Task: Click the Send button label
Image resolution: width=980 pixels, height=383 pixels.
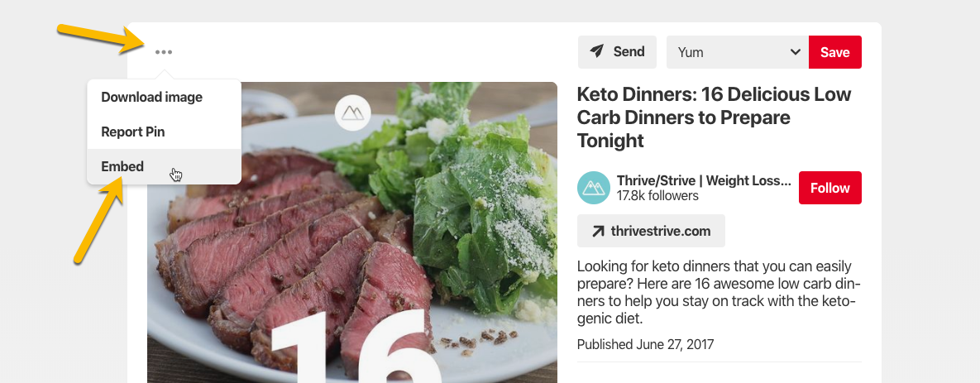Action: [629, 51]
